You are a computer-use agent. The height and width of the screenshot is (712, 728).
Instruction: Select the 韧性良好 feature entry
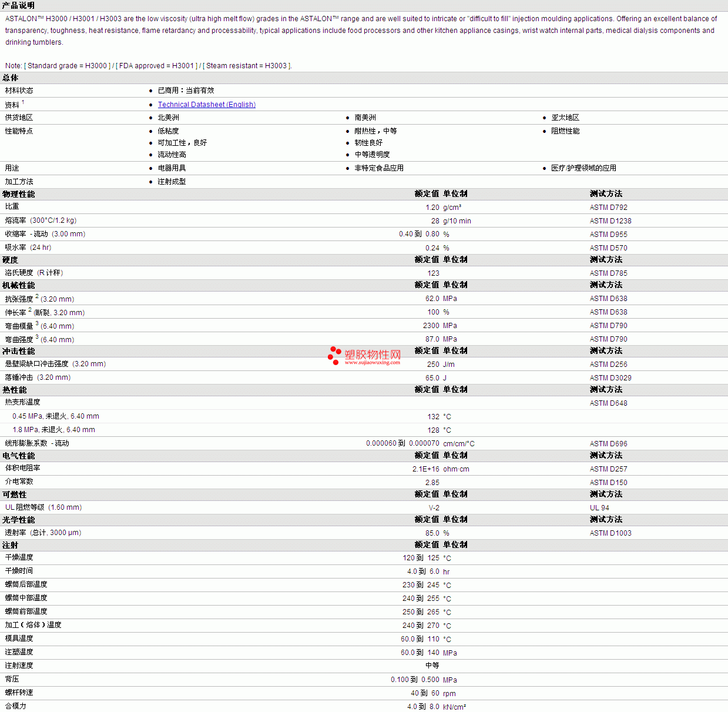coord(368,143)
